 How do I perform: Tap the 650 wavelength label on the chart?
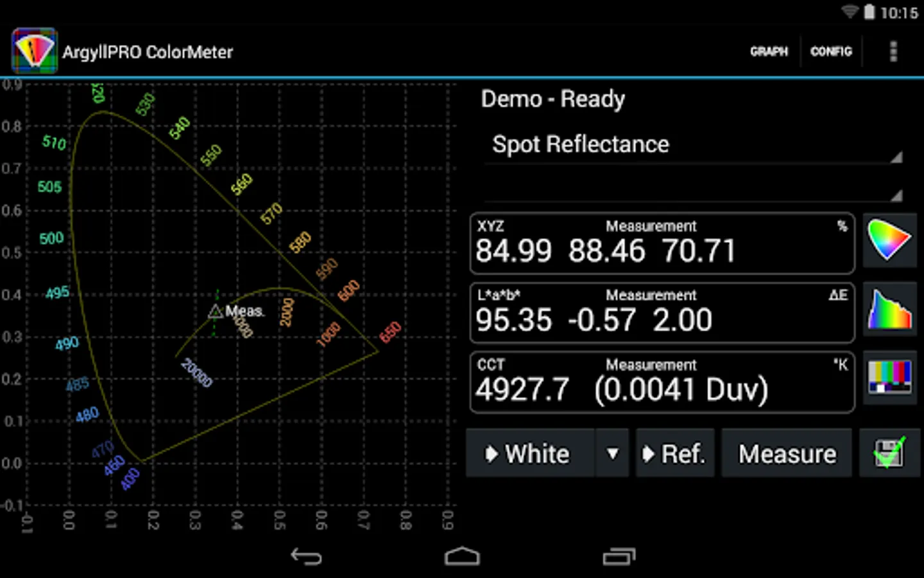pos(390,333)
